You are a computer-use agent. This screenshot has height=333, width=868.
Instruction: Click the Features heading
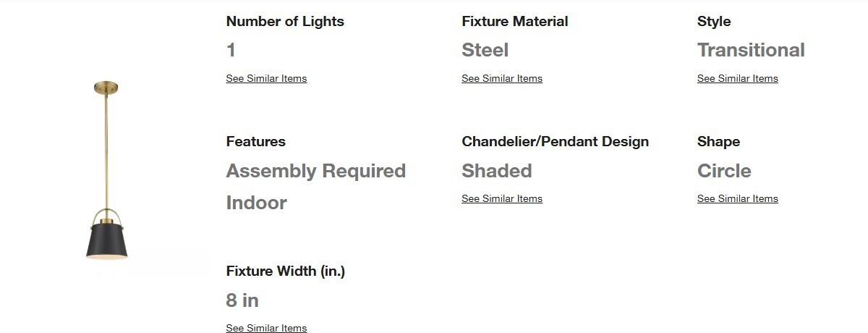[x=256, y=142]
